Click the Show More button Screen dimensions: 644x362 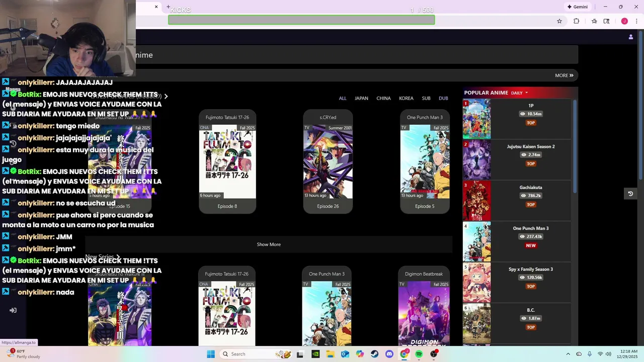pyautogui.click(x=269, y=244)
